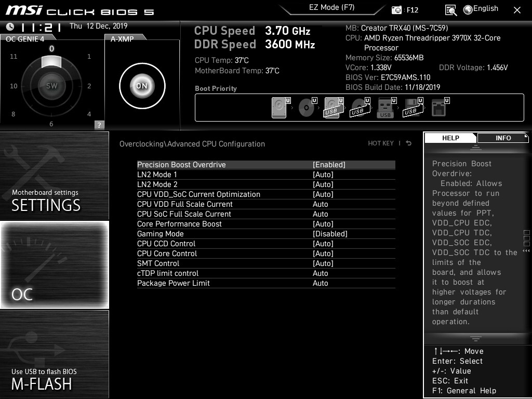The height and width of the screenshot is (399, 532).
Task: Open the M-FLASH section
Action: point(55,354)
